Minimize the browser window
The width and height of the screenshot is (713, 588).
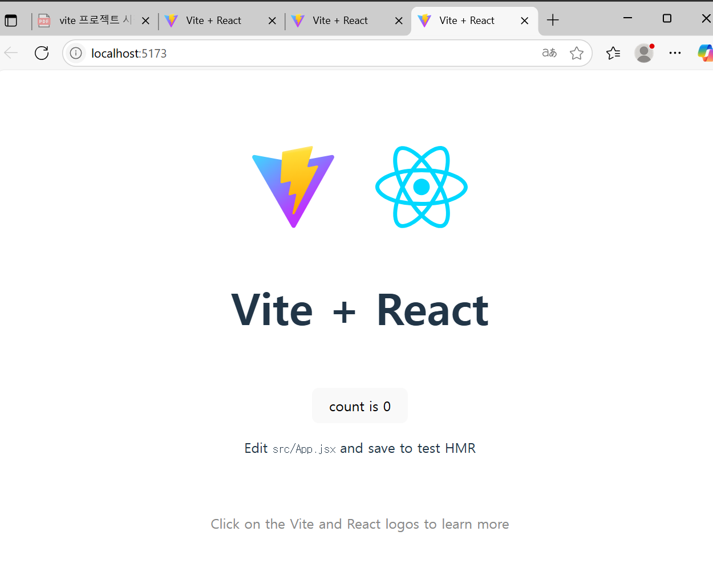pyautogui.click(x=627, y=18)
